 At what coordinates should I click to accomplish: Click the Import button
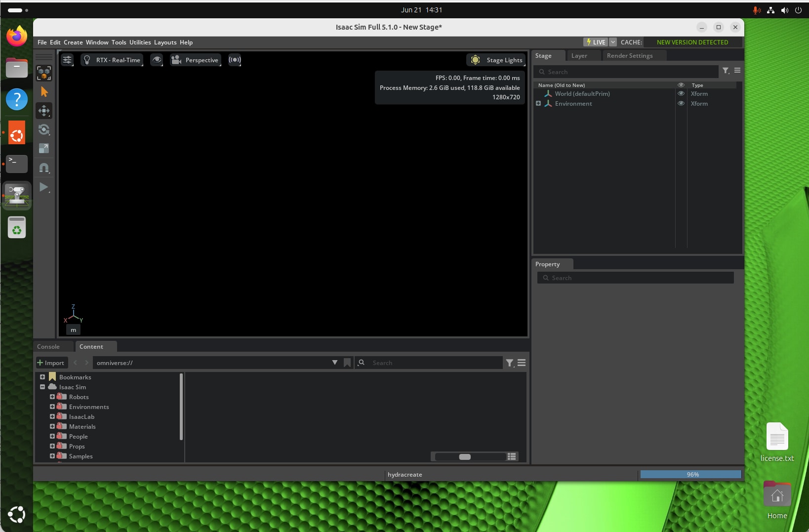[x=51, y=363]
